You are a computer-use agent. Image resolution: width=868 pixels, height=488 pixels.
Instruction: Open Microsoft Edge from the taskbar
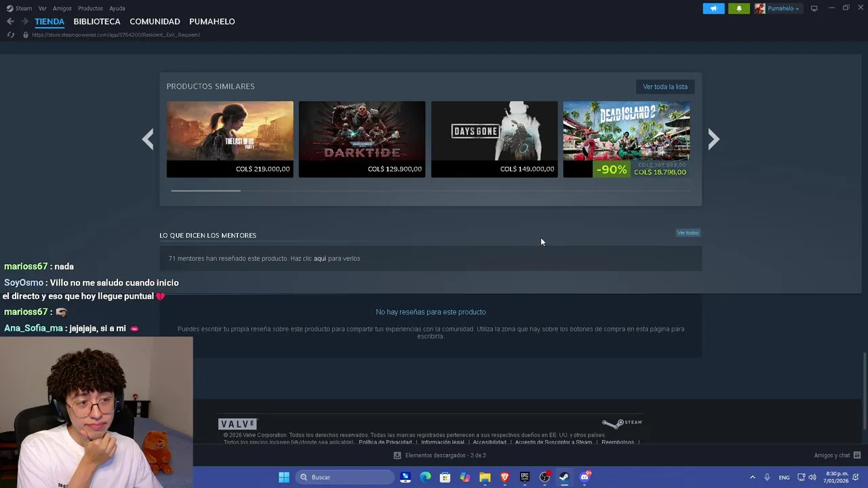tap(425, 477)
